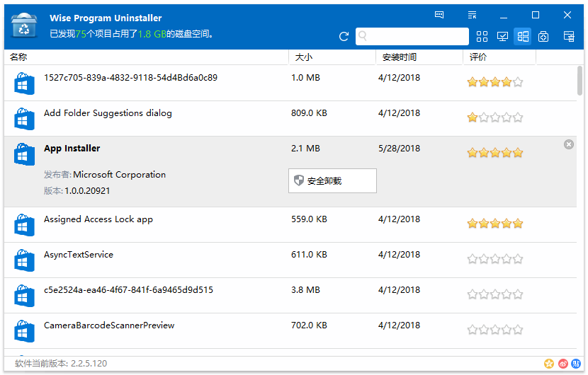This screenshot has width=588, height=375.
Task: Select the Windows apps view icon
Action: (x=523, y=37)
